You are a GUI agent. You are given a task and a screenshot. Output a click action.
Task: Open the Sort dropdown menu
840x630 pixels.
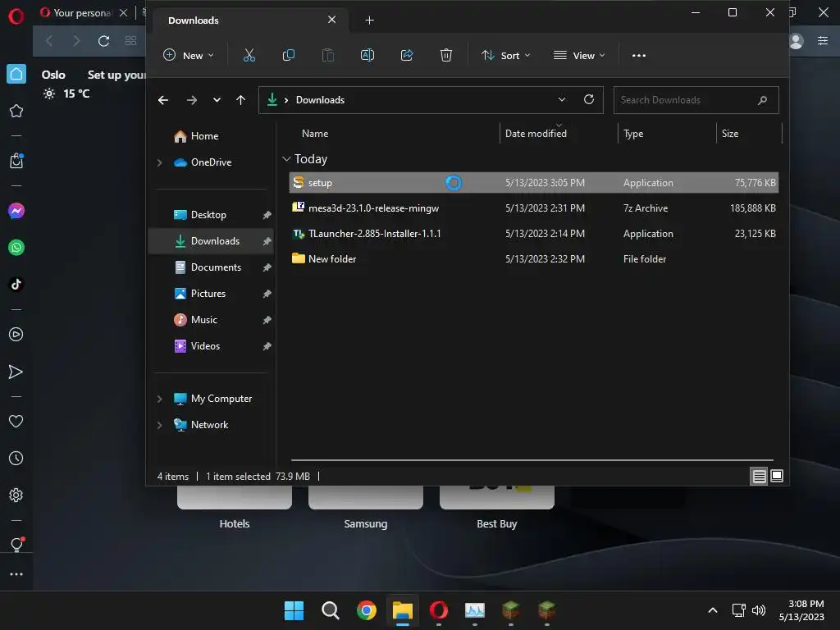(x=505, y=55)
